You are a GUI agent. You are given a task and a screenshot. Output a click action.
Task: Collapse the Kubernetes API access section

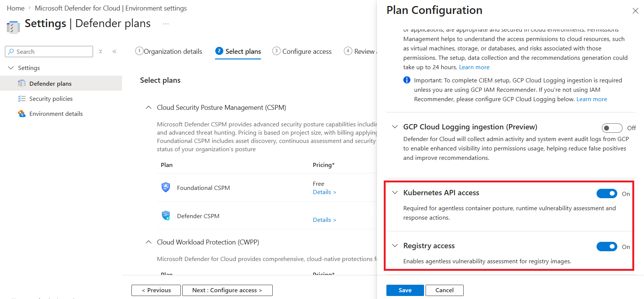395,193
